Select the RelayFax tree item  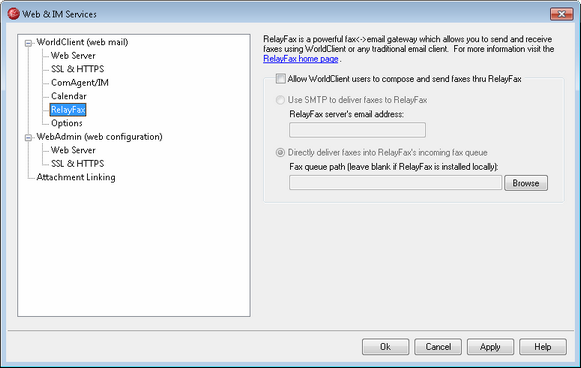[x=68, y=110]
